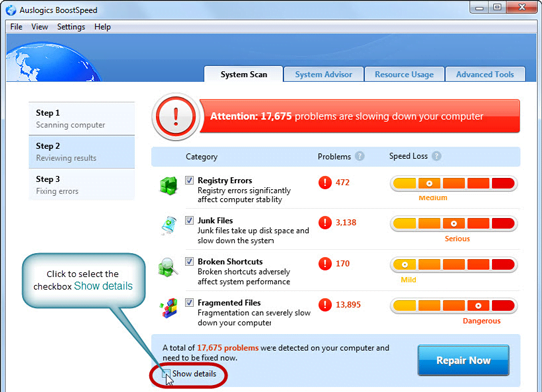Click the Category column header
This screenshot has height=392, width=542.
point(202,157)
